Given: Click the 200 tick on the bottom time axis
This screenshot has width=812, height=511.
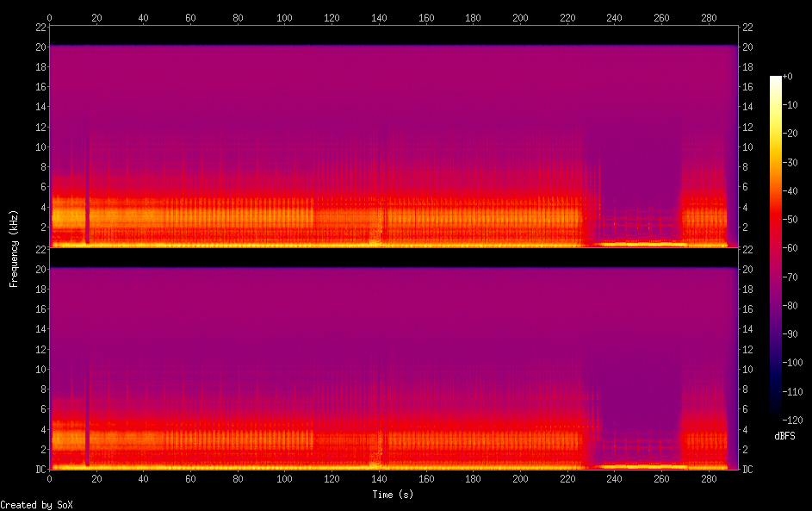Looking at the screenshot, I should [520, 478].
